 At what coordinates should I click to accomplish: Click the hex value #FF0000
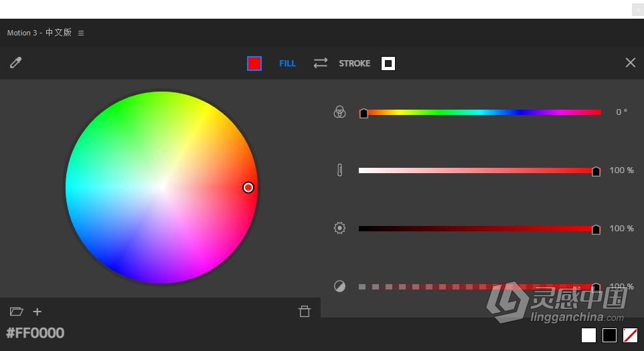point(35,333)
